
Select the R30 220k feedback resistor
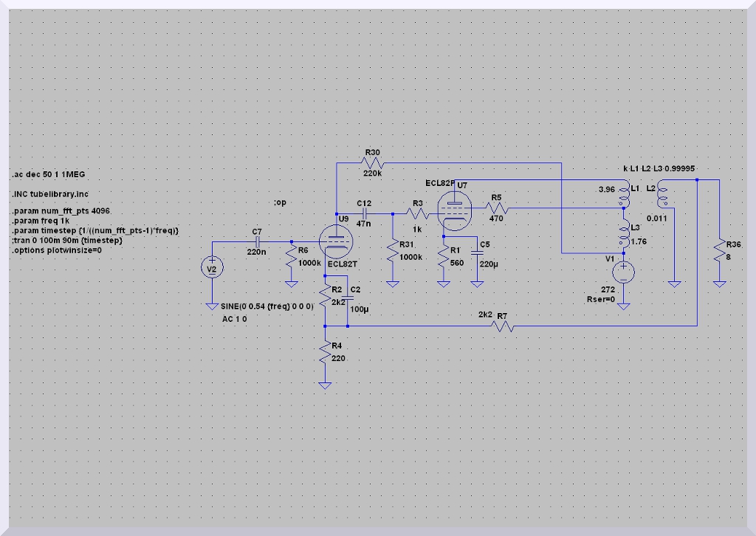click(x=373, y=162)
